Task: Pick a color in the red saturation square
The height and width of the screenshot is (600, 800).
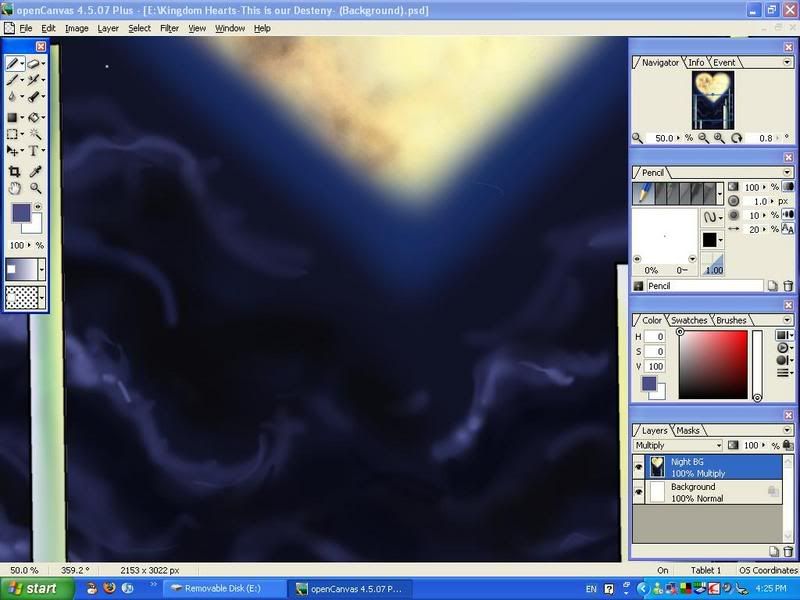Action: [713, 365]
